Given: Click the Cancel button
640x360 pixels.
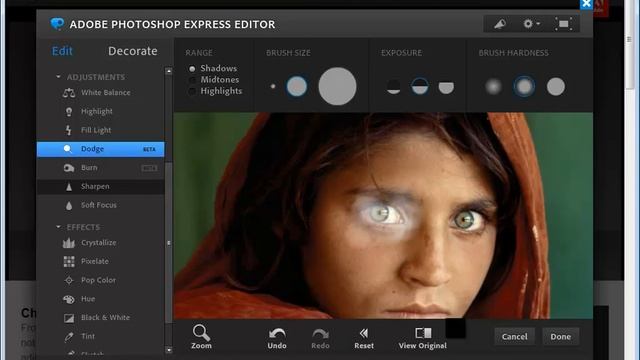Looking at the screenshot, I should click(514, 337).
